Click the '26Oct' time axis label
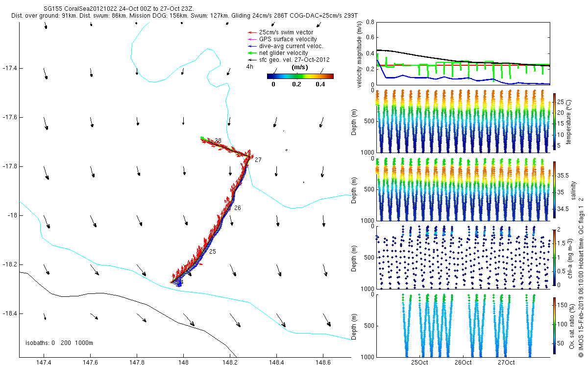The height and width of the screenshot is (368, 588). (x=463, y=363)
